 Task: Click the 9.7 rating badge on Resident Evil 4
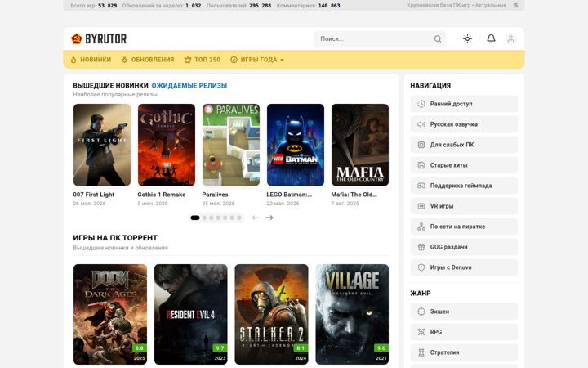pyautogui.click(x=220, y=348)
